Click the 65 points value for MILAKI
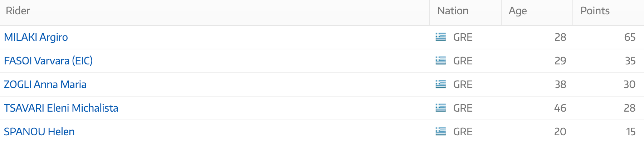This screenshot has width=644, height=151. pos(630,37)
